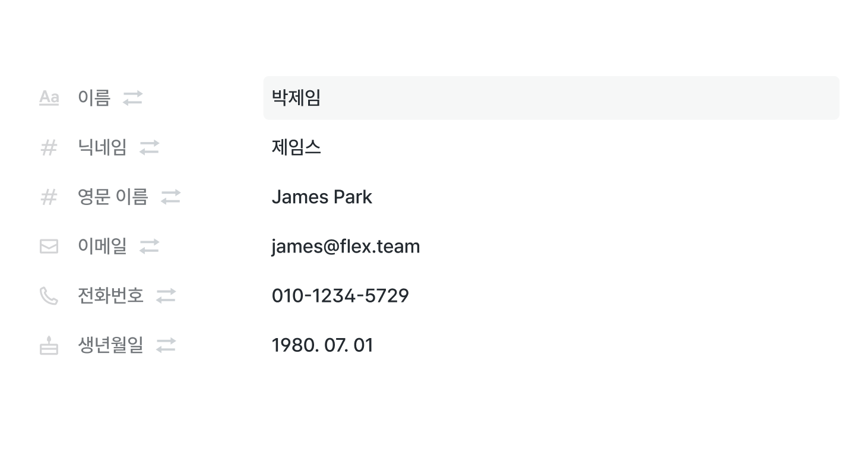This screenshot has height=467, width=868.
Task: Select the nickname value 제임스
Action: [296, 147]
